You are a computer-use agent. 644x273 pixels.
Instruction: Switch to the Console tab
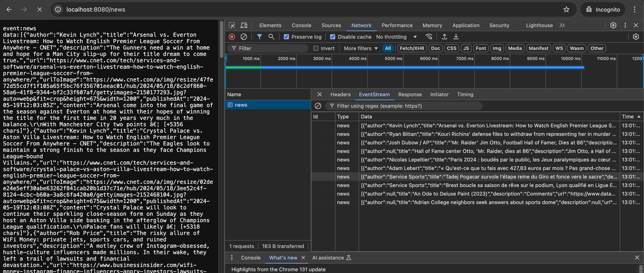tap(301, 25)
